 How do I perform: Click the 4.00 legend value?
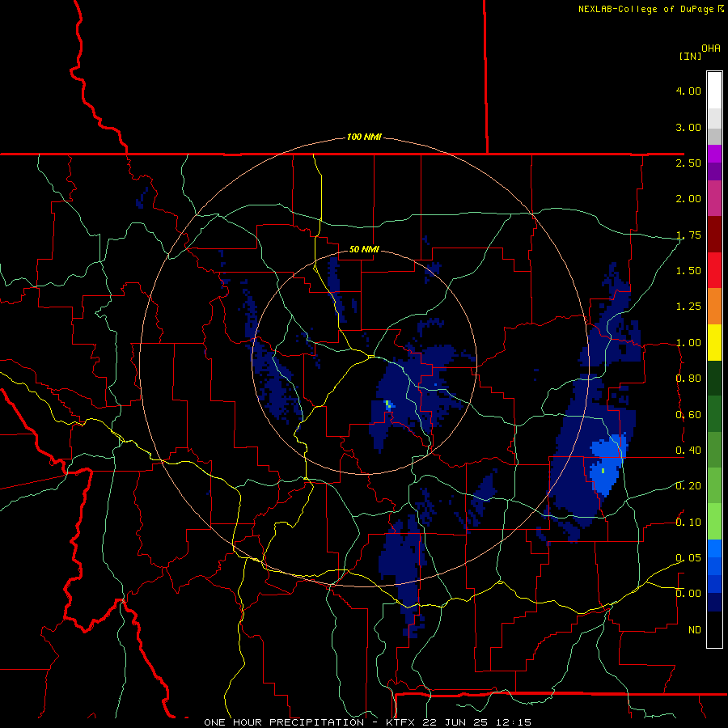(x=688, y=91)
